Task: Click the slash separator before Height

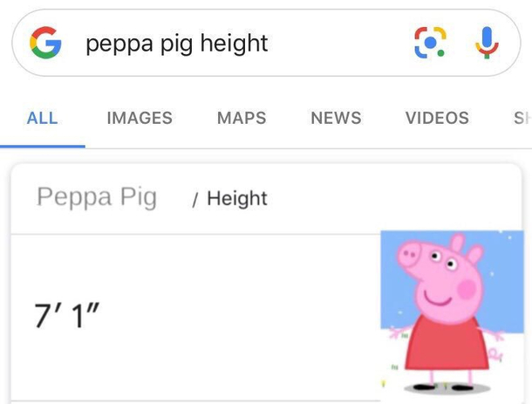Action: tap(194, 199)
